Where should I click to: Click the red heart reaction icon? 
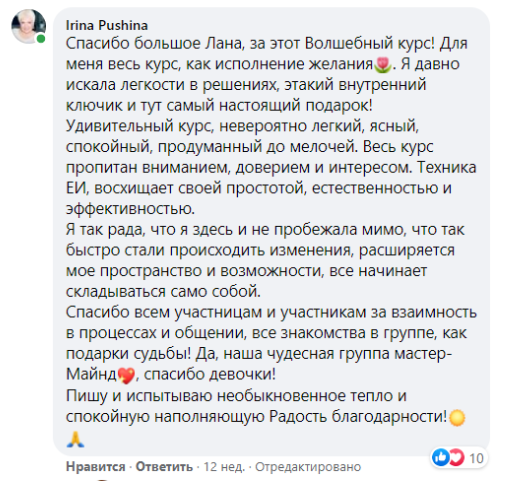pos(456,457)
